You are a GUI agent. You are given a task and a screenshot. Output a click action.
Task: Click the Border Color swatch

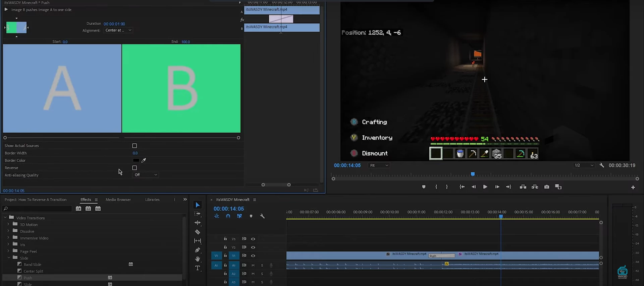tap(136, 160)
